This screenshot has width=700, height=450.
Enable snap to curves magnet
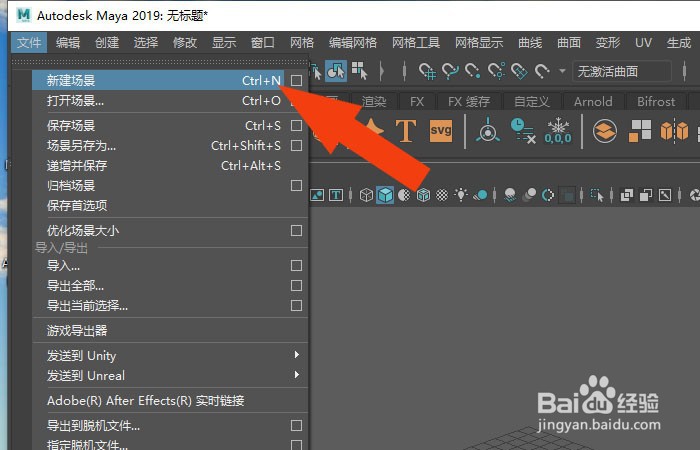pyautogui.click(x=450, y=71)
